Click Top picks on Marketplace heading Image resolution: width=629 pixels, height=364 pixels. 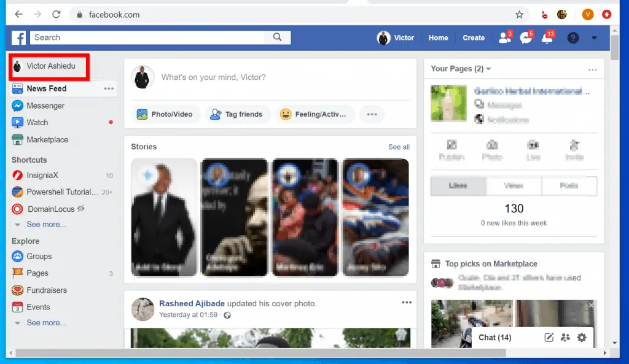[x=491, y=264]
